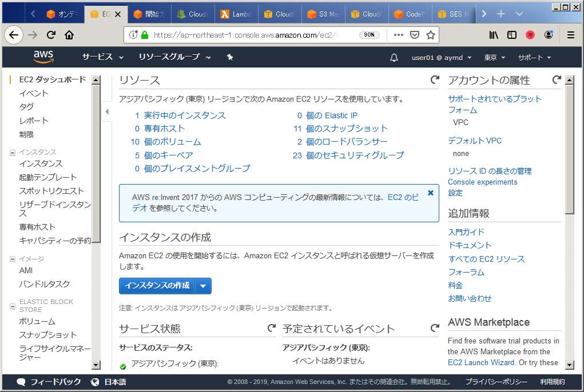This screenshot has height=392, width=584.
Task: Collapse the インスタンス sidebar group
Action: 12,153
